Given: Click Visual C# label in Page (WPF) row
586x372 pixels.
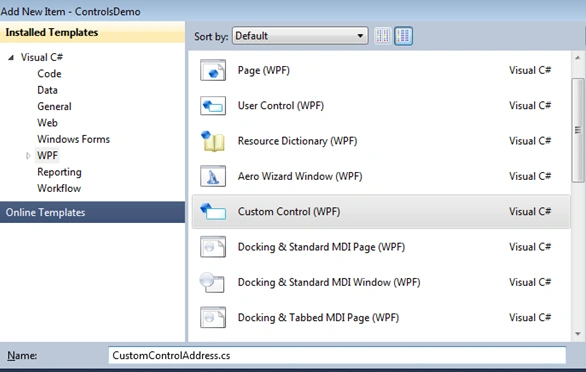Looking at the screenshot, I should (x=530, y=70).
